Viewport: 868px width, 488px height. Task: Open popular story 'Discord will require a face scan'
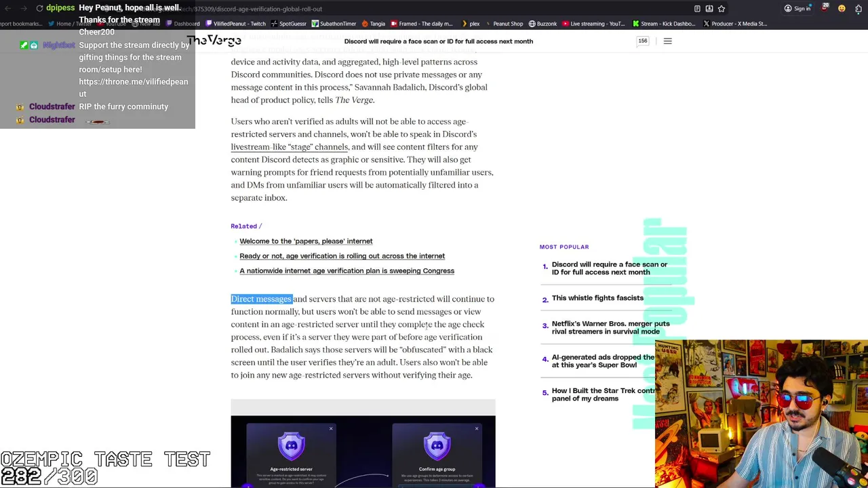610,268
